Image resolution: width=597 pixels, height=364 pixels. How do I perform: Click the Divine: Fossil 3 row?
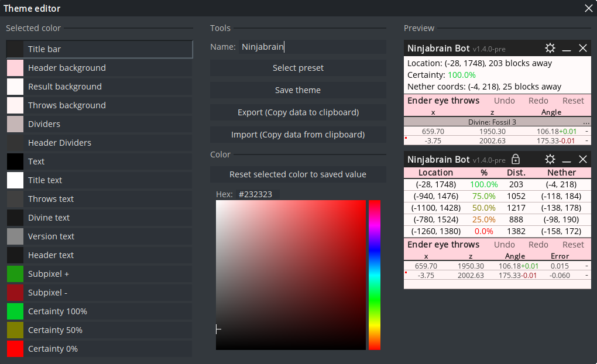tap(497, 122)
